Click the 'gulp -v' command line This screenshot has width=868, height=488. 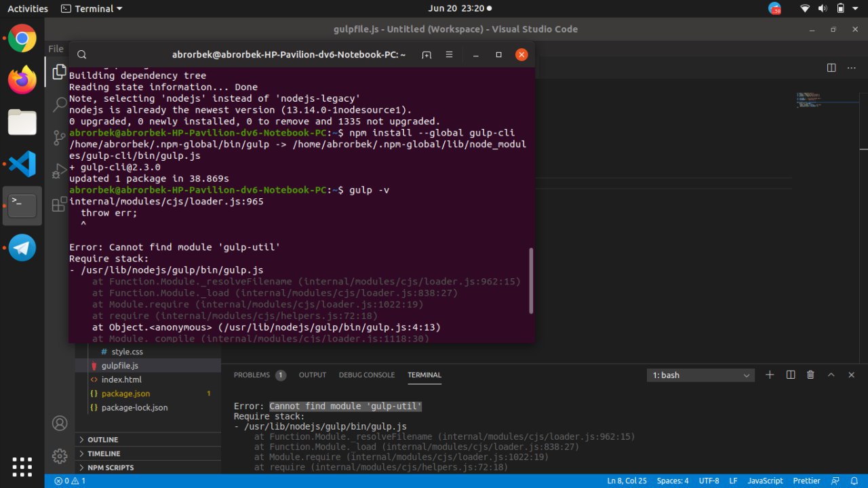(369, 190)
